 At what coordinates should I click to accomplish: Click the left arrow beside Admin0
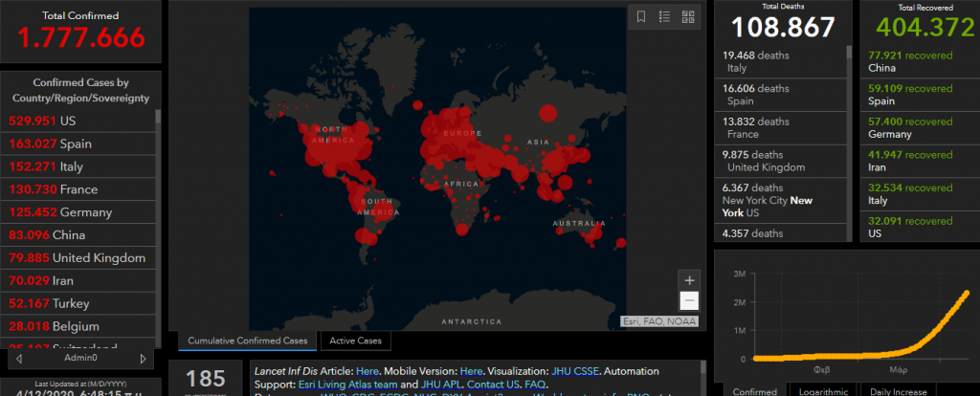point(18,359)
